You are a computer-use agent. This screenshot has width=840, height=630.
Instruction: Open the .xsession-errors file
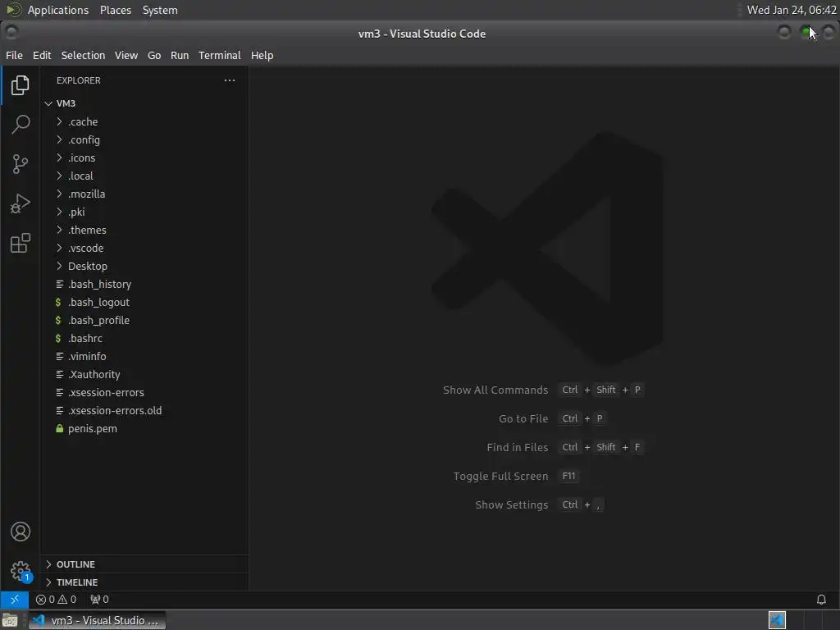144,393
